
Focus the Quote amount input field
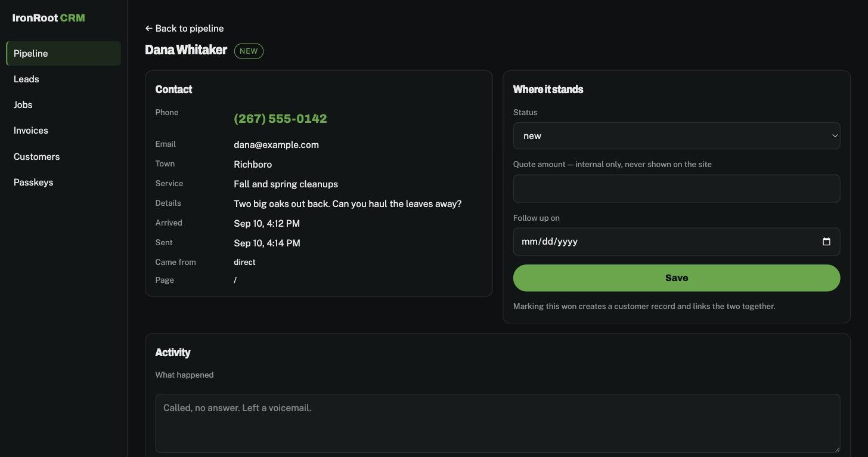point(677,189)
